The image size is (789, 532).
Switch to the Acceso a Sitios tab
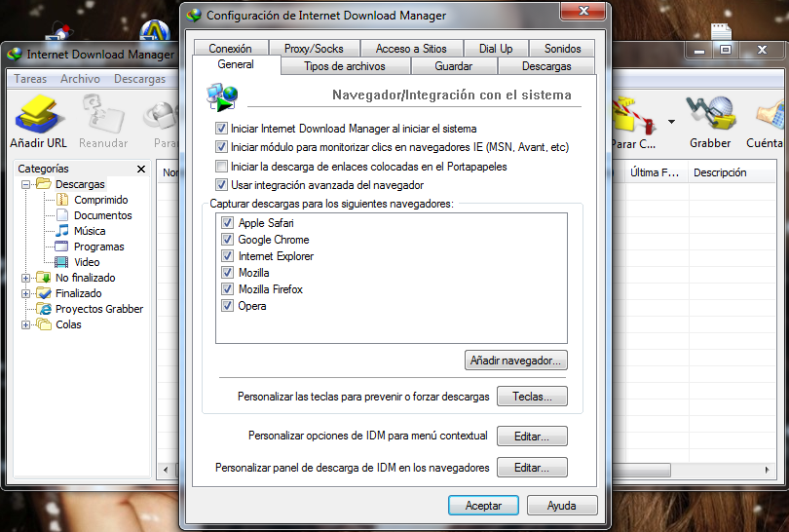click(411, 49)
